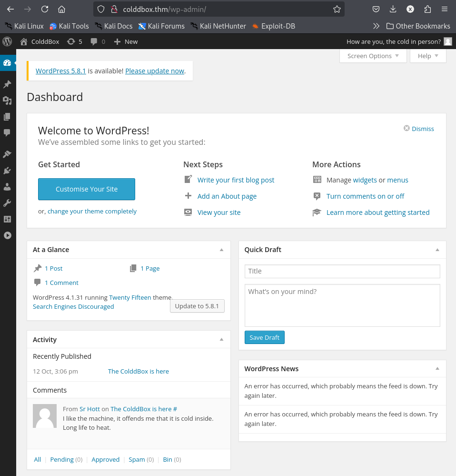The height and width of the screenshot is (476, 456).
Task: Open the browser downloads panel
Action: click(x=393, y=10)
